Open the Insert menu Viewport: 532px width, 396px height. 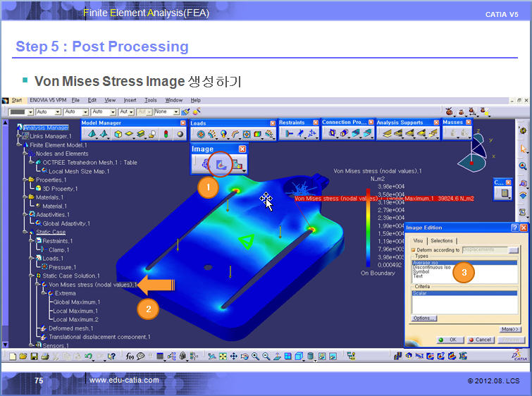(x=130, y=100)
